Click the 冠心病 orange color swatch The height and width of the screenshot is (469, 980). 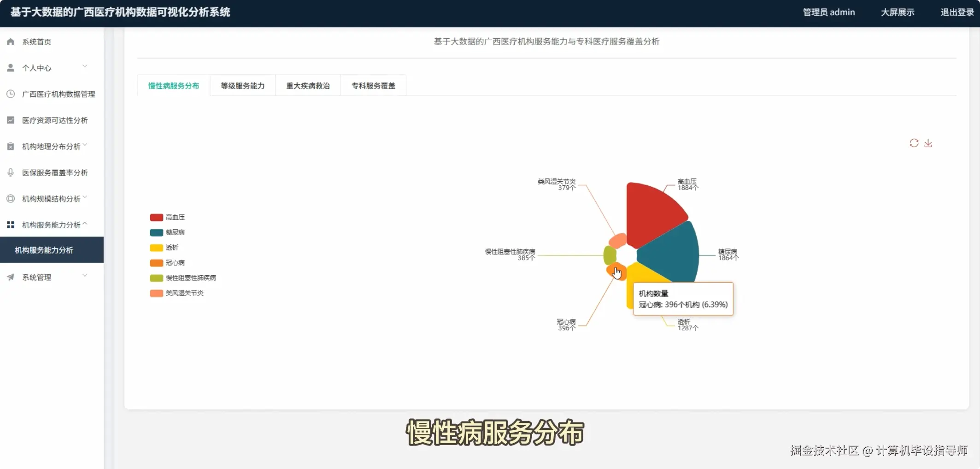[x=156, y=262]
